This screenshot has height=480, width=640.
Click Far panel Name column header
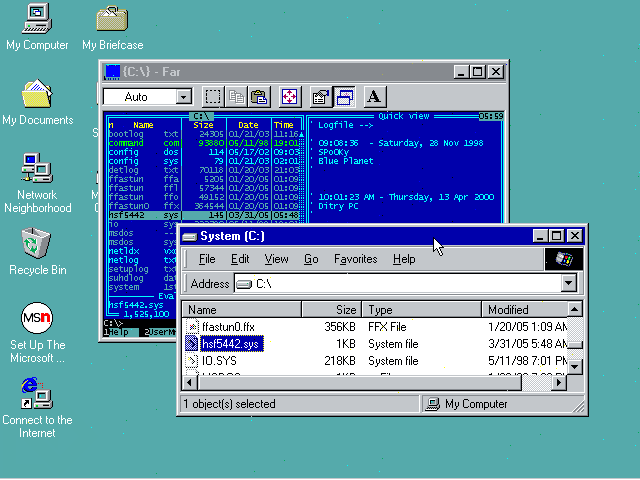point(143,125)
